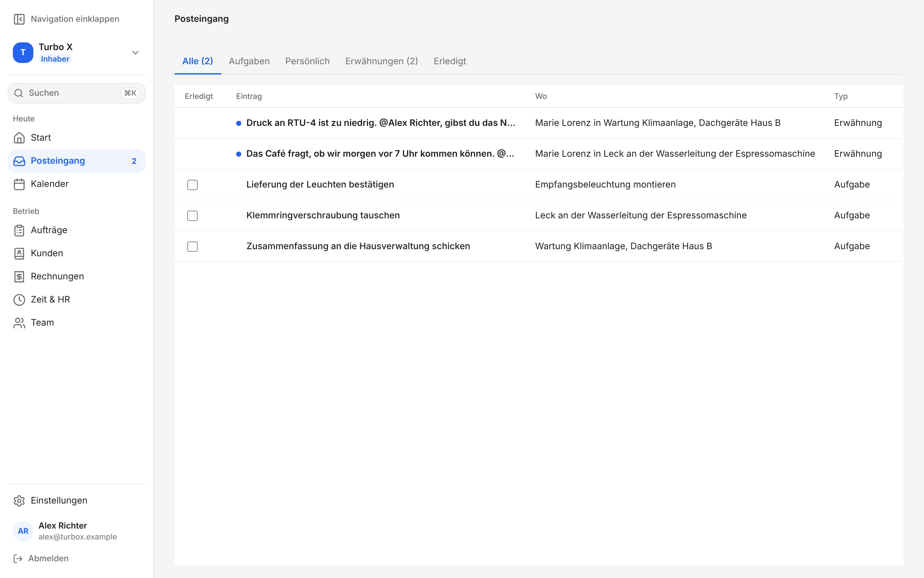Click the Turbo X workspace avatar
Image resolution: width=924 pixels, height=578 pixels.
(x=23, y=53)
